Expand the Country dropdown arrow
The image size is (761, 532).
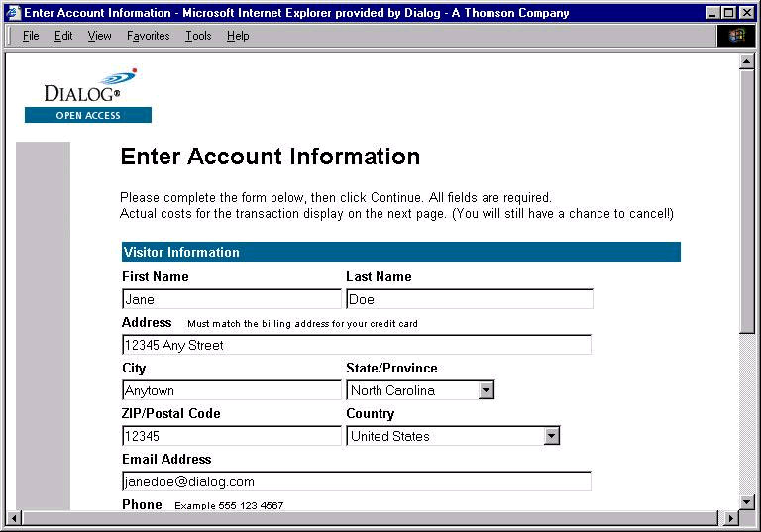551,436
